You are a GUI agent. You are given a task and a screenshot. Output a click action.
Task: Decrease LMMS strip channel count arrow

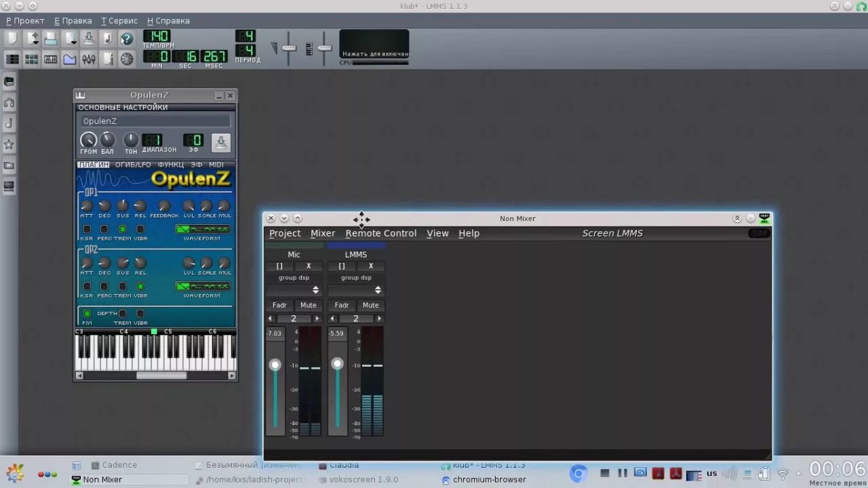(332, 319)
